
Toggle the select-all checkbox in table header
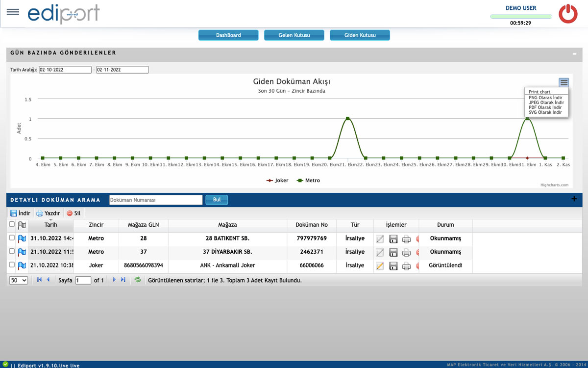click(x=12, y=224)
